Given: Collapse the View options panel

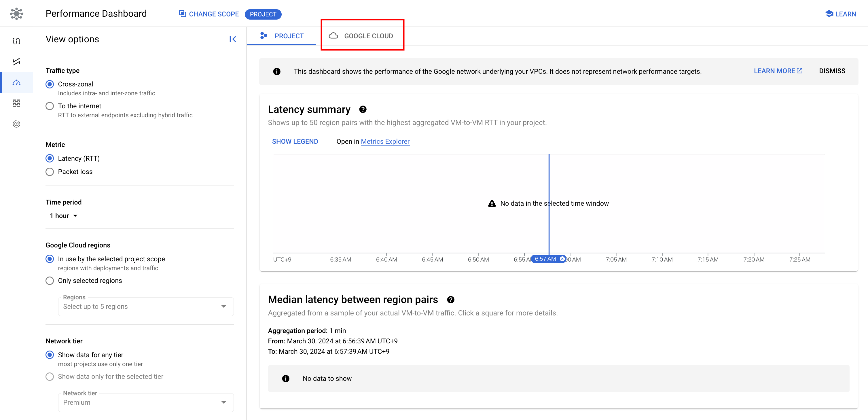Looking at the screenshot, I should (x=232, y=39).
